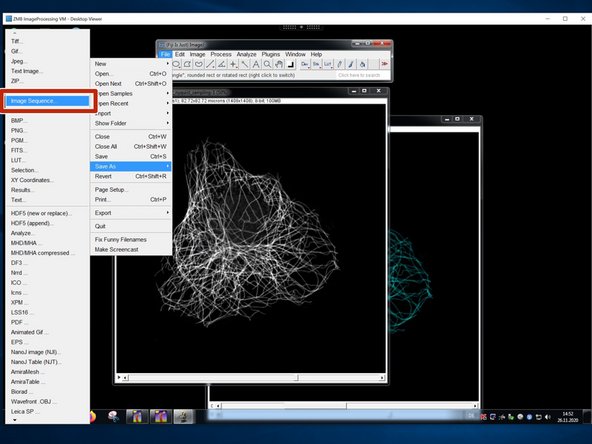Screen dimensions: 592x444
Task: Click the volume speaker tray icon
Action: point(548,417)
